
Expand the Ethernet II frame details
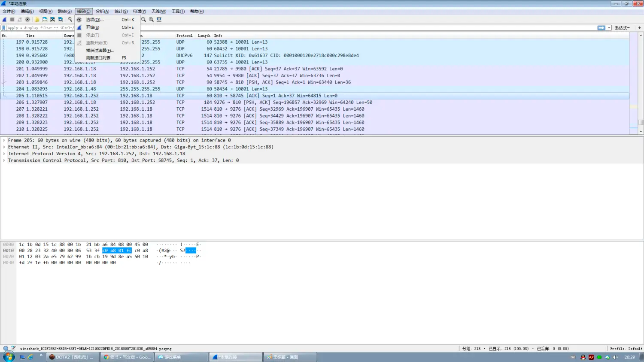(4, 147)
